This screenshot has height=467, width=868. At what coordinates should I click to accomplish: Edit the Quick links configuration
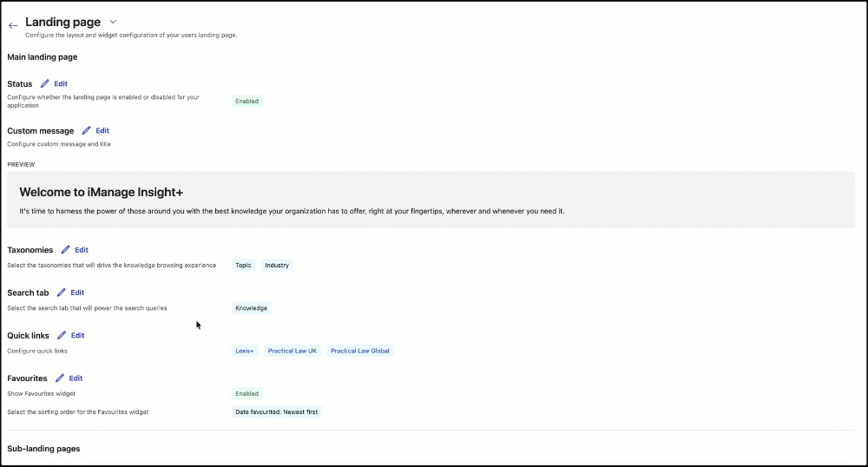tap(77, 335)
